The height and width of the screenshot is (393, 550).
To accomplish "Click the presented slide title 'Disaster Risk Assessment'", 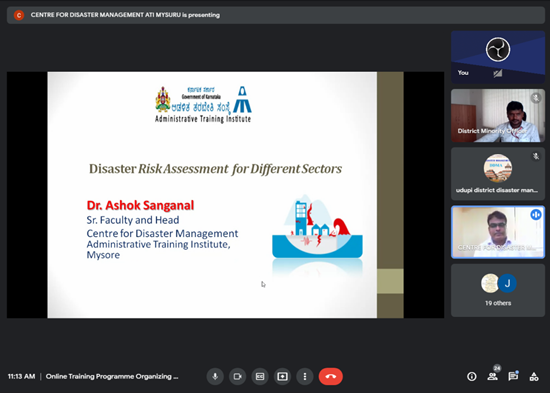I will pos(159,169).
